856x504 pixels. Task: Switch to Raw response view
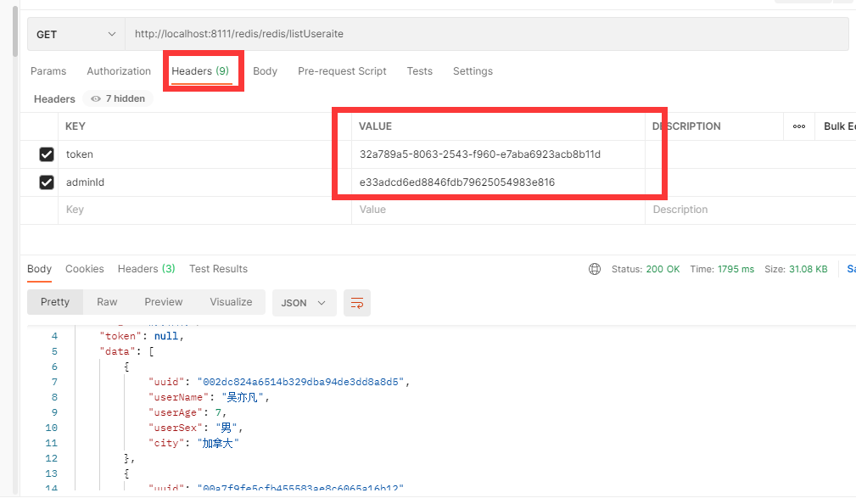point(106,301)
